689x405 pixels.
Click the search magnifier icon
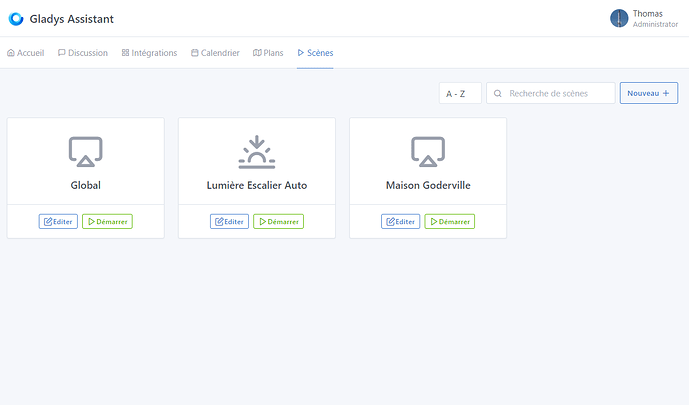coord(497,93)
